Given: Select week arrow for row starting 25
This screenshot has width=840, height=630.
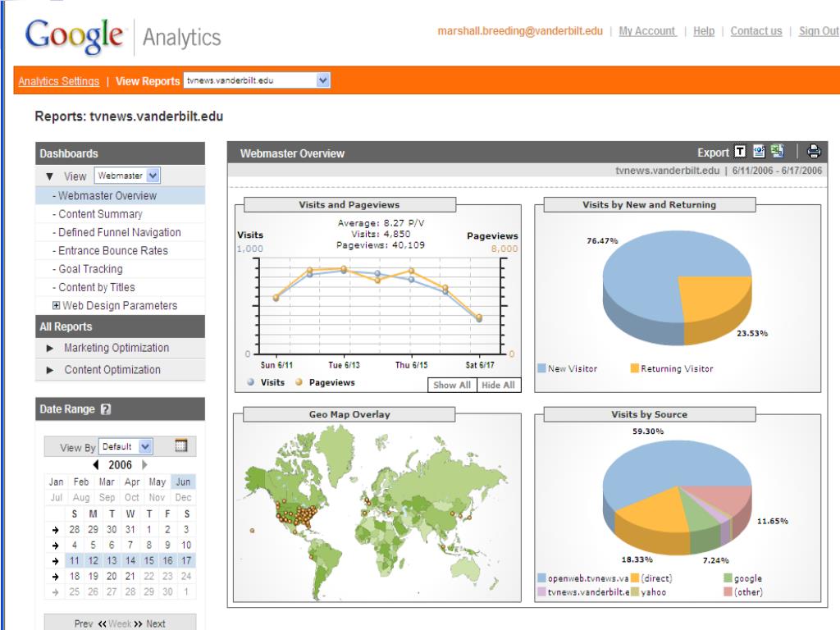Looking at the screenshot, I should point(55,592).
